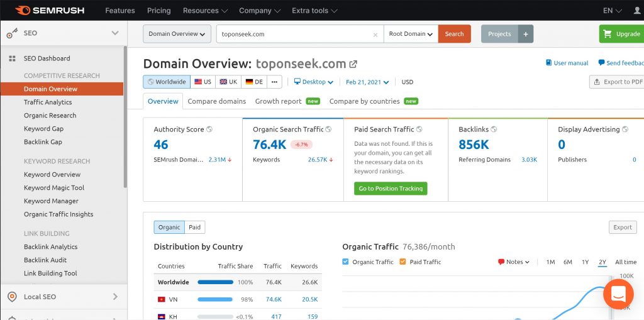Viewport: 644px width, 320px height.
Task: Expand the Desktop device dropdown
Action: [x=314, y=82]
